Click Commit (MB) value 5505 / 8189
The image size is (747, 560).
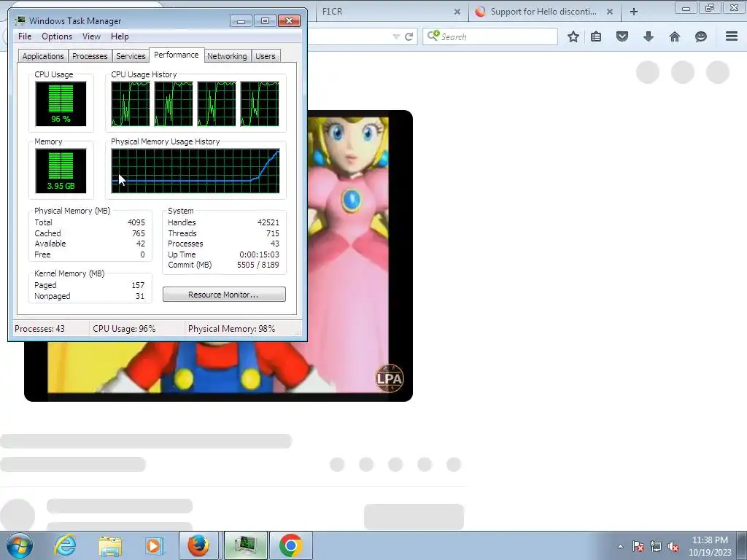tap(258, 265)
